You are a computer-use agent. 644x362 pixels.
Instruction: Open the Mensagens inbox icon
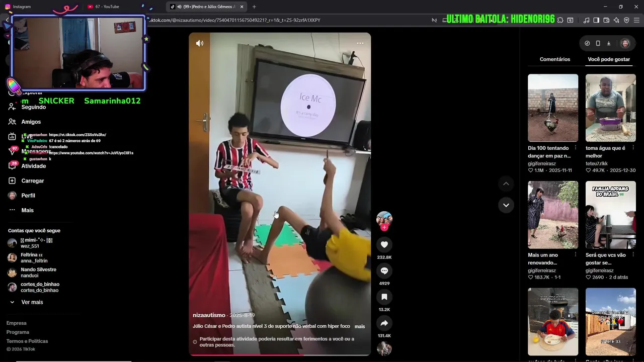click(12, 151)
